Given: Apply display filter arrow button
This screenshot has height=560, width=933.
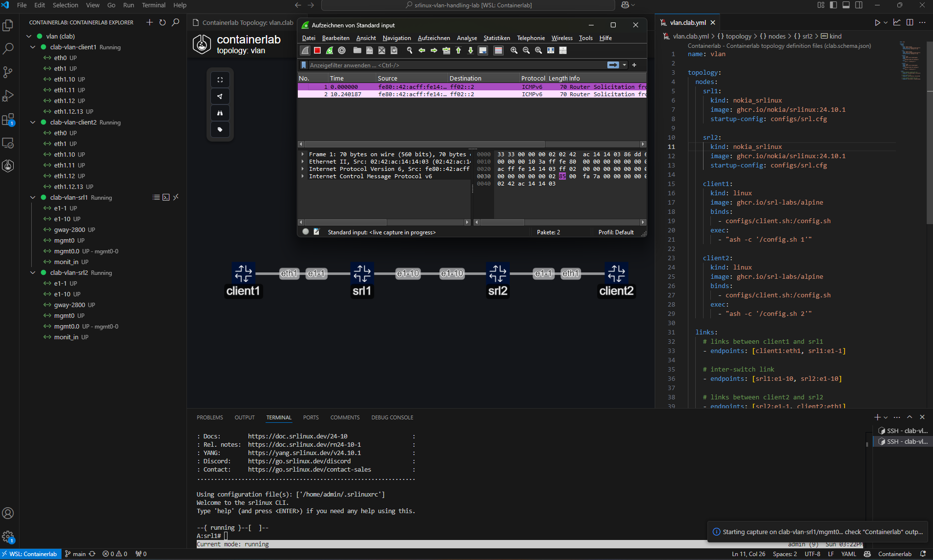Looking at the screenshot, I should click(613, 65).
